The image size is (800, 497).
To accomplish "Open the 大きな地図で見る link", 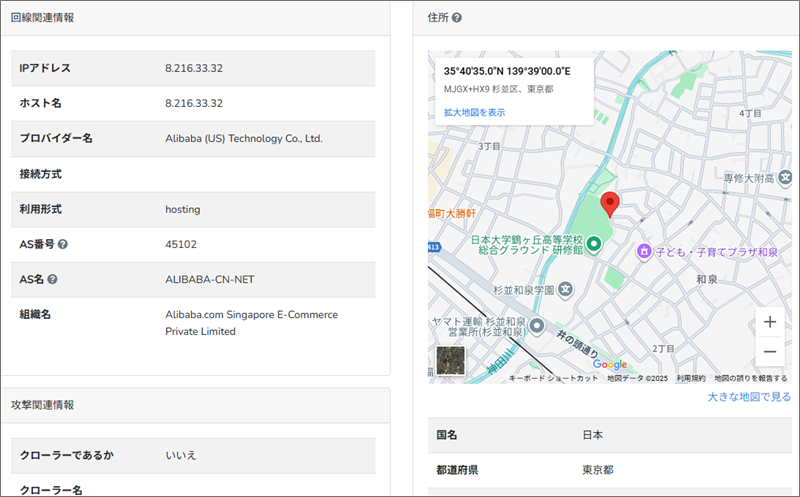I will click(x=749, y=397).
